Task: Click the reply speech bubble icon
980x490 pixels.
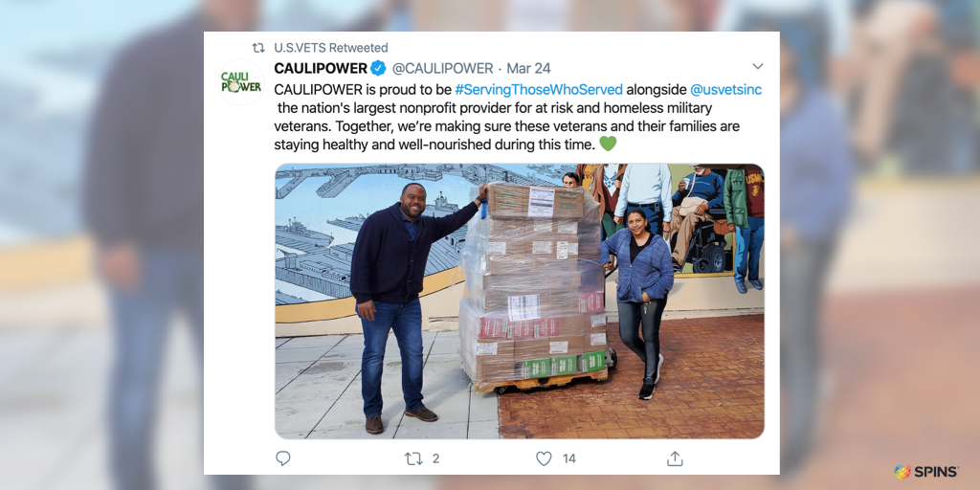Action: click(x=283, y=458)
